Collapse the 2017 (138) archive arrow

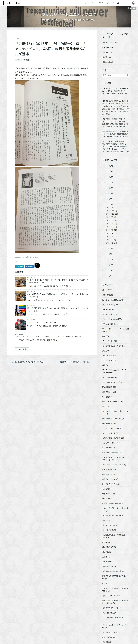pos(103,204)
